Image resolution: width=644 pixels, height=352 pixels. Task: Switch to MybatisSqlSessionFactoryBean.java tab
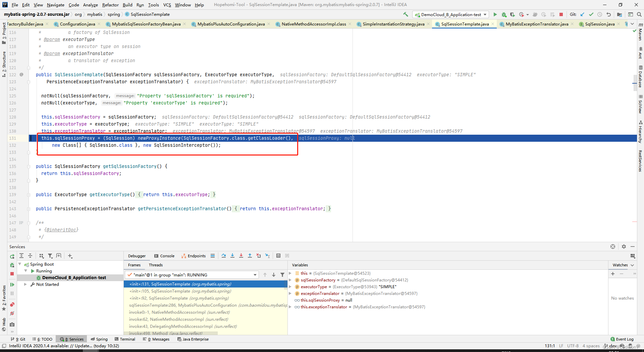pos(146,24)
